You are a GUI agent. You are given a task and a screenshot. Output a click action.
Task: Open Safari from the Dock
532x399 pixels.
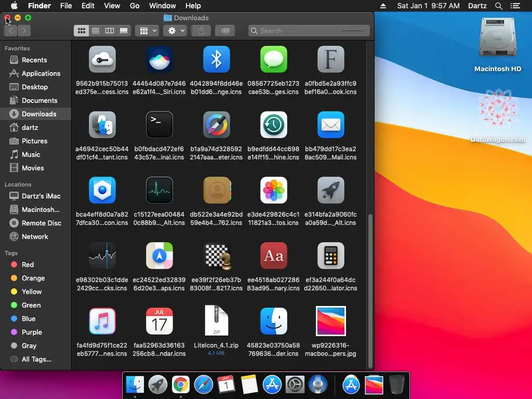point(203,385)
